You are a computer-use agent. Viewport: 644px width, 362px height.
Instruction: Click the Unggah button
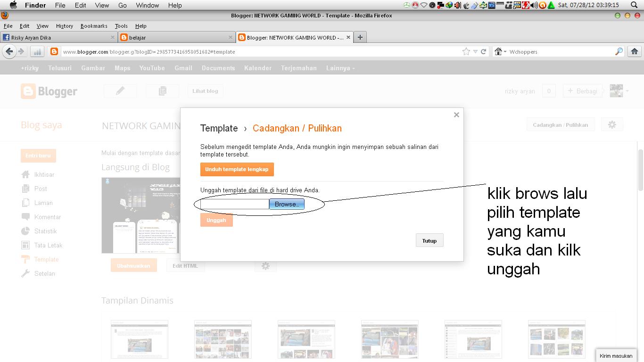[x=216, y=220]
